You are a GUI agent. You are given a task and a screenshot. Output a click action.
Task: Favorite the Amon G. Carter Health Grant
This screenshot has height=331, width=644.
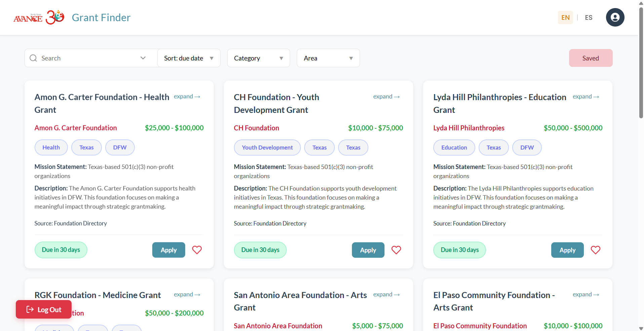point(197,250)
